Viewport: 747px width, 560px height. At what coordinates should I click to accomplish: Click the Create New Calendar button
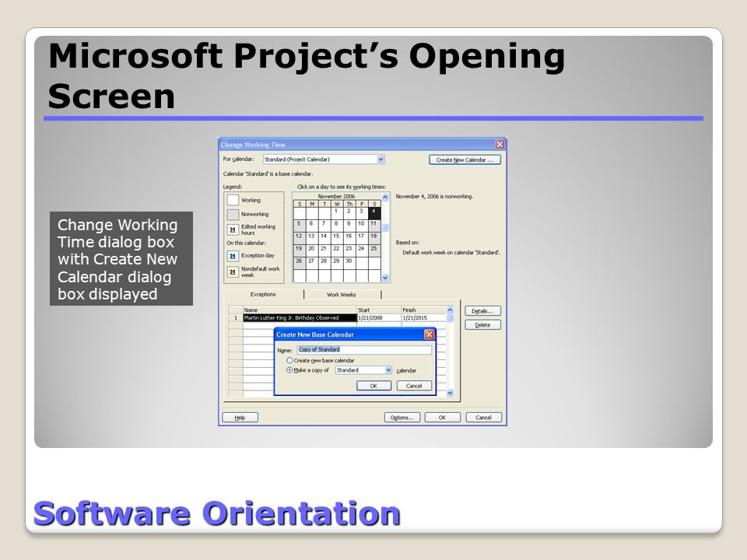tap(465, 160)
